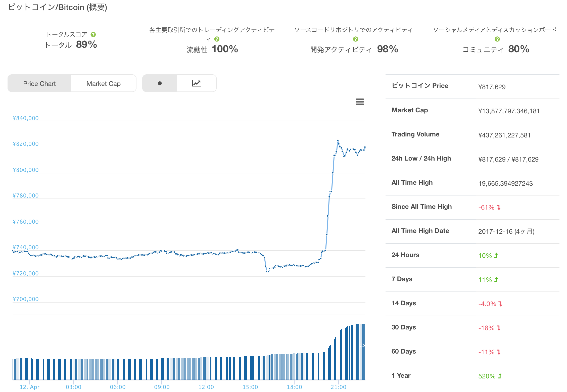Viewport: 567px width, 392px height.
Task: Click green up arrow beside 10%
Action: tap(496, 255)
